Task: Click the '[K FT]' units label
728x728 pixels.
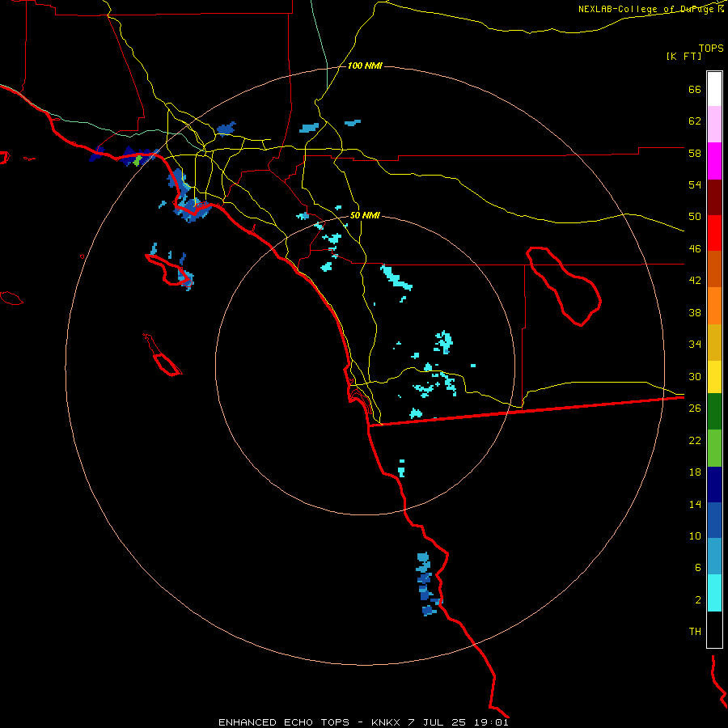Action: 684,57
